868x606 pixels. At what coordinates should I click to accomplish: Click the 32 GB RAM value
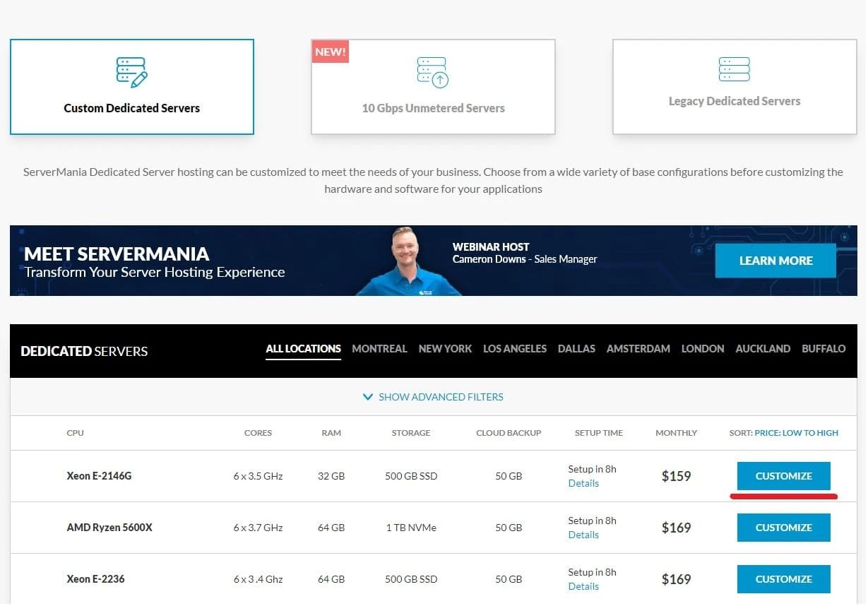(x=331, y=476)
